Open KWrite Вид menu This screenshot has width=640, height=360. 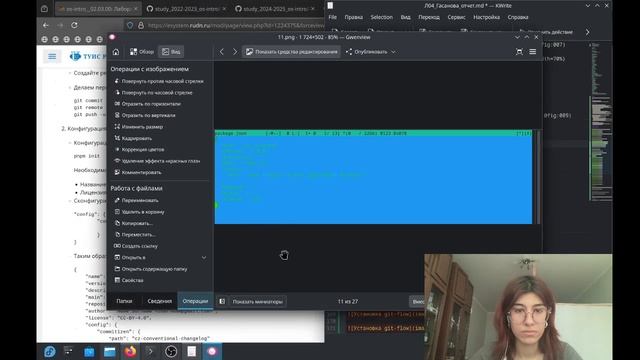coord(405,17)
